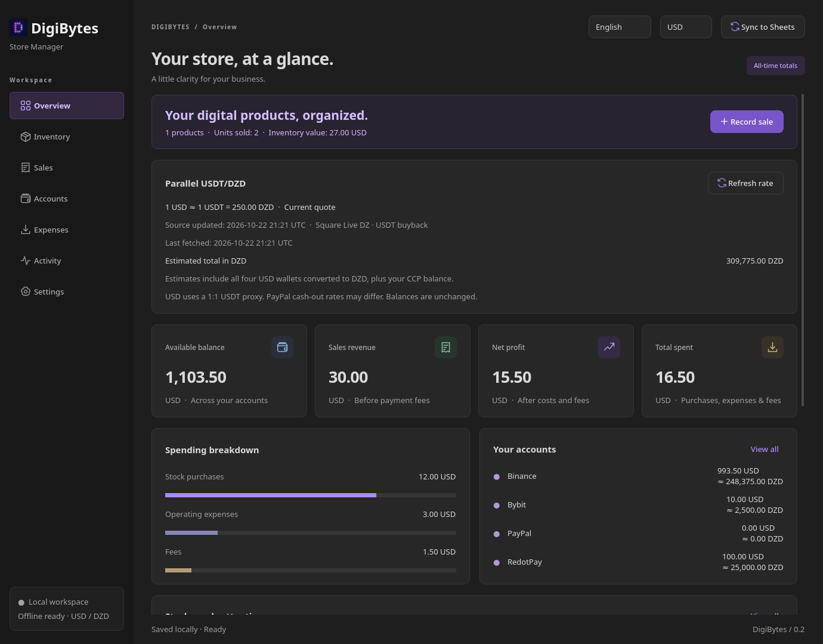Open the English language dropdown
Viewport: 823px width, 644px height.
(x=620, y=27)
